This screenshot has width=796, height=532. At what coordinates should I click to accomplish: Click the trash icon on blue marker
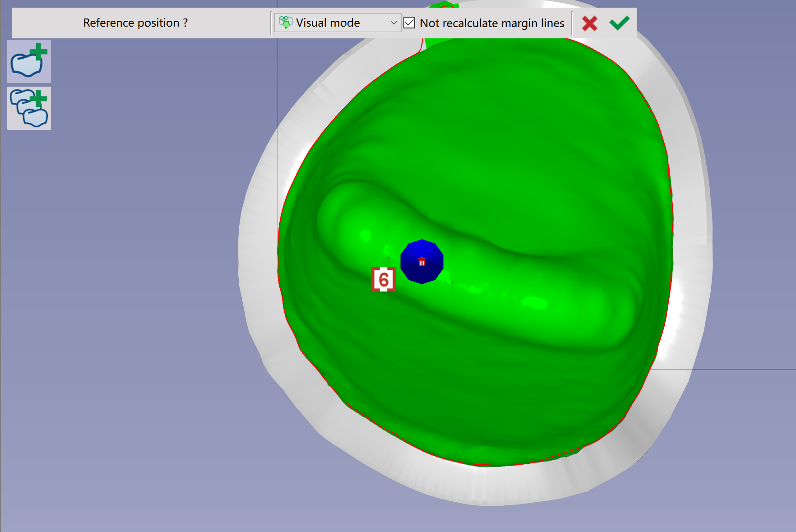point(422,262)
